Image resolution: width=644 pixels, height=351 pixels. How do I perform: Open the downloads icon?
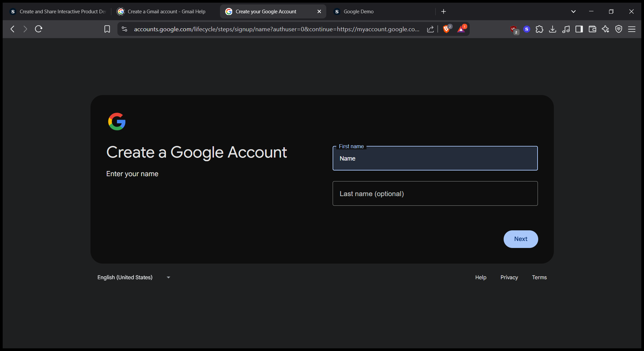(553, 29)
